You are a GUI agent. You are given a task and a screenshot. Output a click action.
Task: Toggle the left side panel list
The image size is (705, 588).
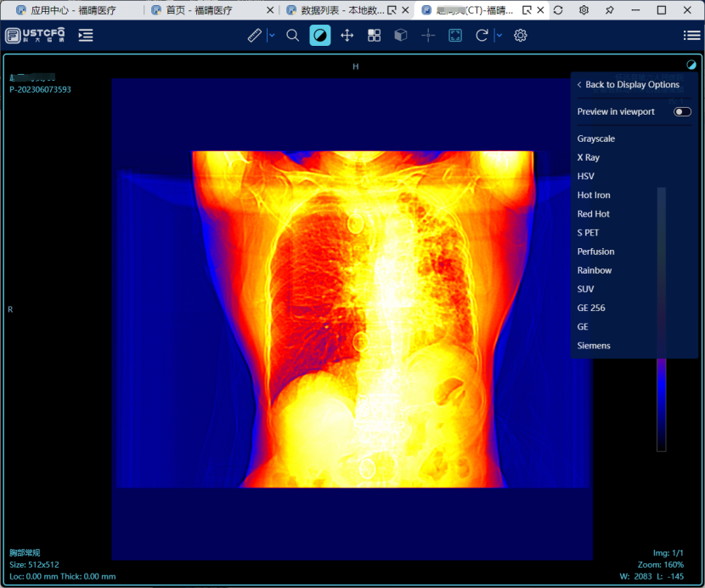point(86,36)
